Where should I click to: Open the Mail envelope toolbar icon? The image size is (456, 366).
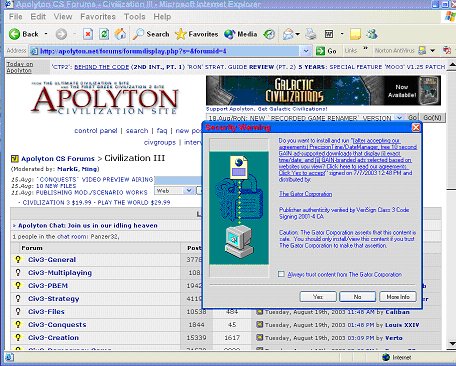click(x=289, y=34)
